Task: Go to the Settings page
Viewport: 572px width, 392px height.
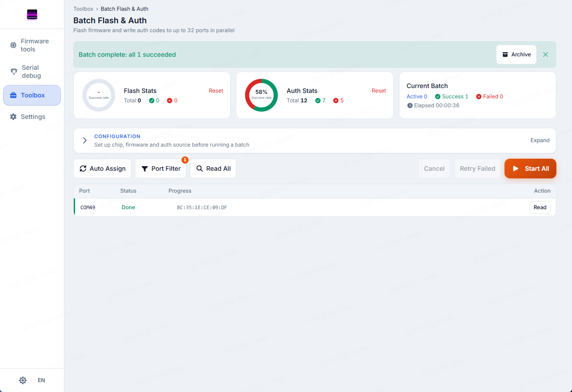Action: pyautogui.click(x=32, y=117)
